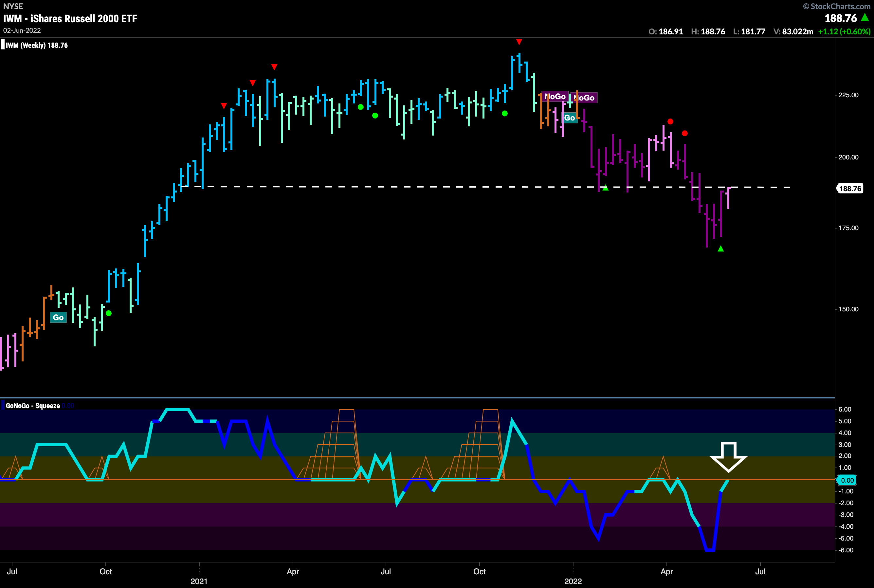Click the green dot near October 2020 bars
This screenshot has width=874, height=588.
point(109,313)
